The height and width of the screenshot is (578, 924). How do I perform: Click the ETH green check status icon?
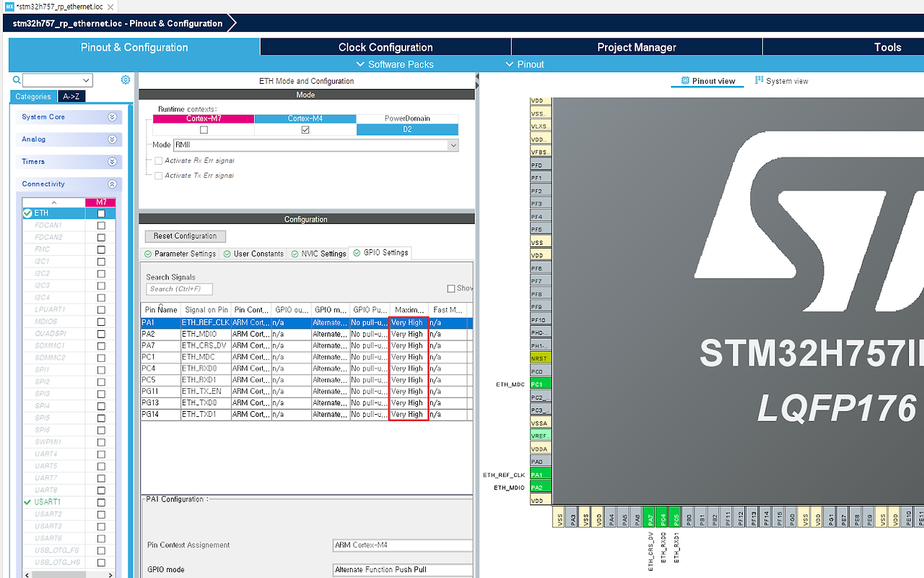(x=27, y=213)
